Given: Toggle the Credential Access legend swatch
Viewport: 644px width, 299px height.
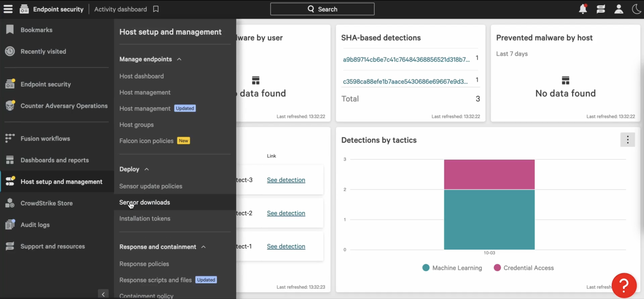Looking at the screenshot, I should tap(497, 268).
